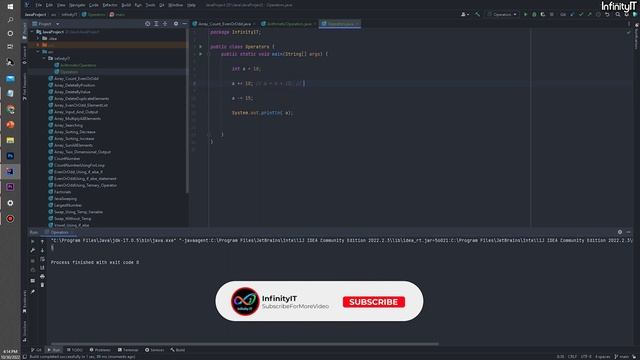This screenshot has width=640, height=360.
Task: Open the Navigate menu
Action: pyautogui.click(x=77, y=5)
